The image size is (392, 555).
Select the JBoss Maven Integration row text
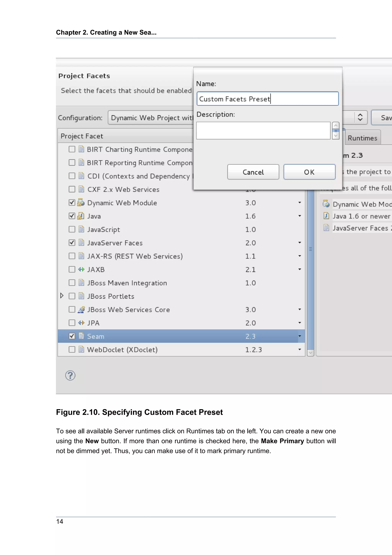coord(127,283)
